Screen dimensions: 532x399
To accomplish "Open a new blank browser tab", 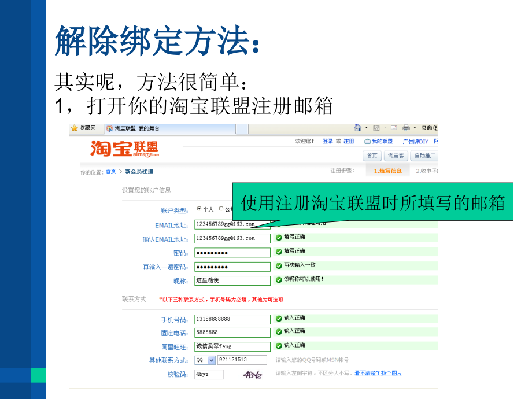I will [242, 129].
